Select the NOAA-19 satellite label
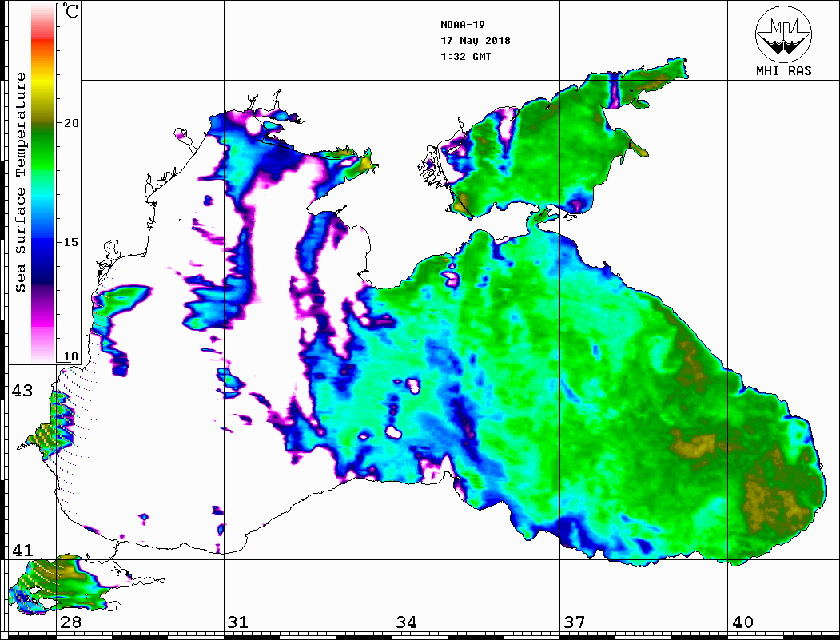 pos(463,25)
